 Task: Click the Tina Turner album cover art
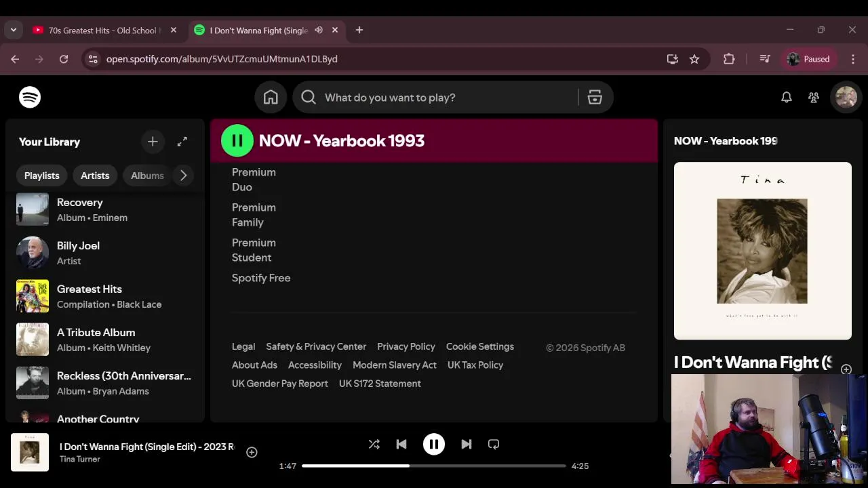tap(763, 251)
